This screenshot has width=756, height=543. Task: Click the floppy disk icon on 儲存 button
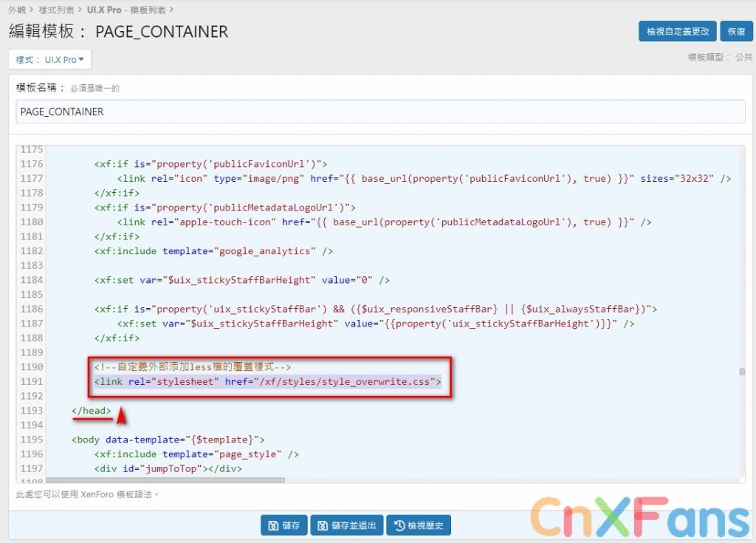click(273, 526)
